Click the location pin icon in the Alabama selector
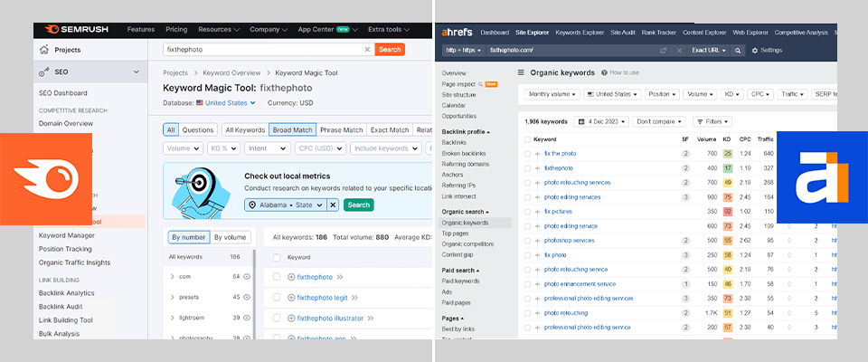 252,205
